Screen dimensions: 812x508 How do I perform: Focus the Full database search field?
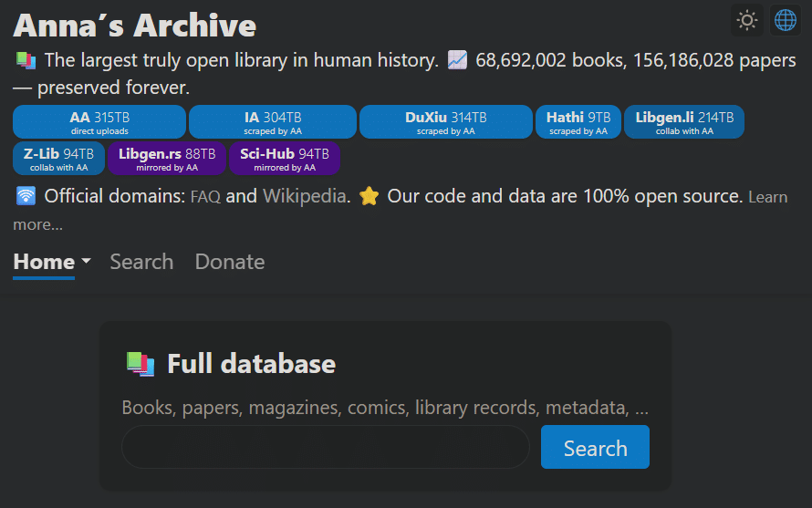(326, 447)
